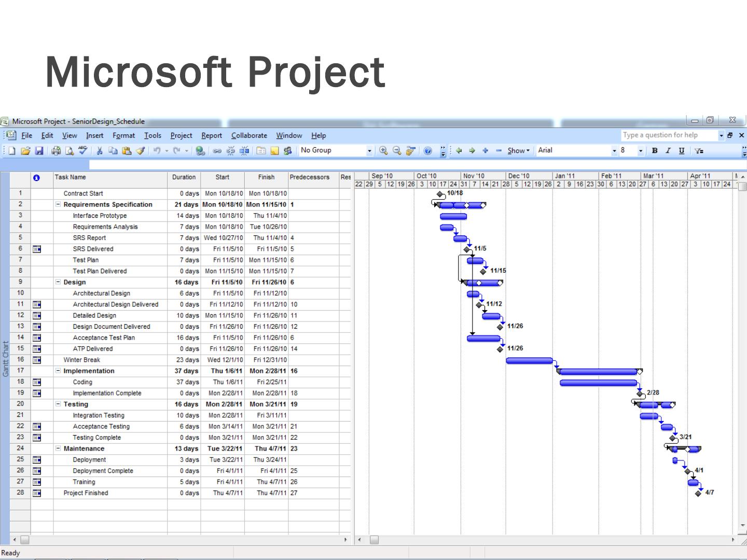Split the task using the split icon
Screen dimensions: 747x560
(x=244, y=151)
